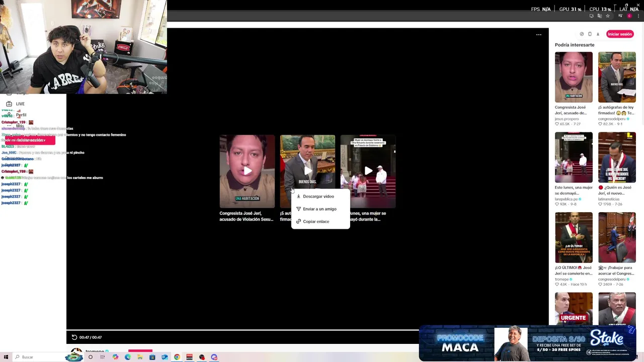Select 'Copiar enlace' from the context menu
The height and width of the screenshot is (362, 644).
(320, 222)
